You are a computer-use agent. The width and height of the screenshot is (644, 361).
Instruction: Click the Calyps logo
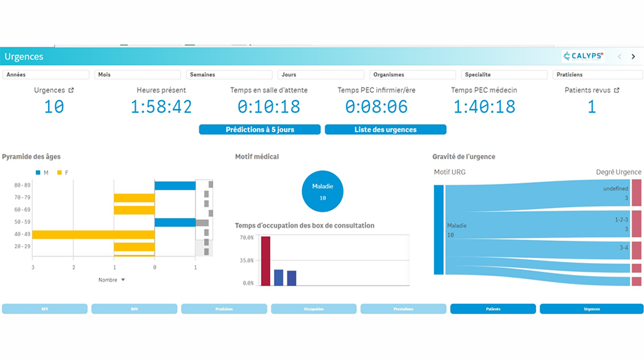(583, 56)
